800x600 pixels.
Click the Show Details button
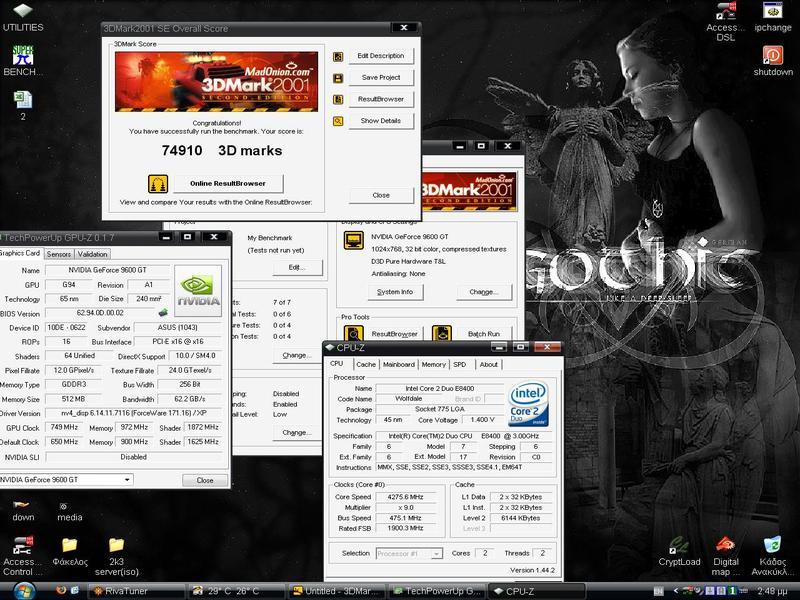[381, 121]
